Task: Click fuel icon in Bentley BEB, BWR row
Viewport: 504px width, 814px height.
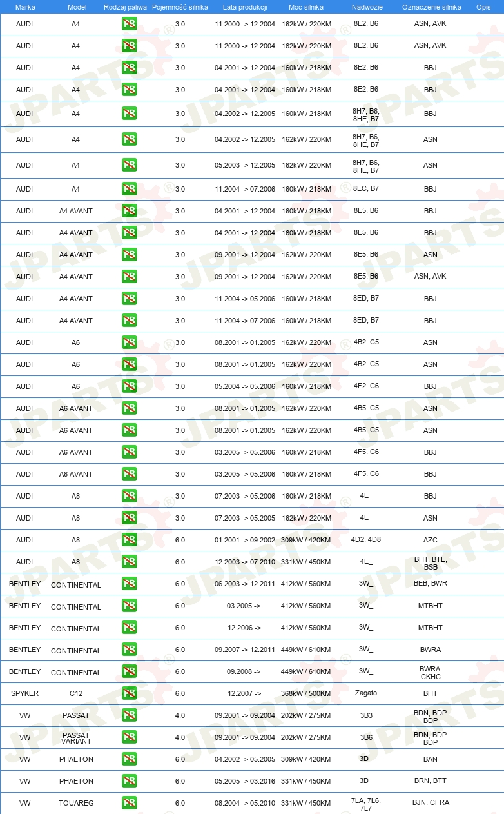Action: tap(129, 584)
